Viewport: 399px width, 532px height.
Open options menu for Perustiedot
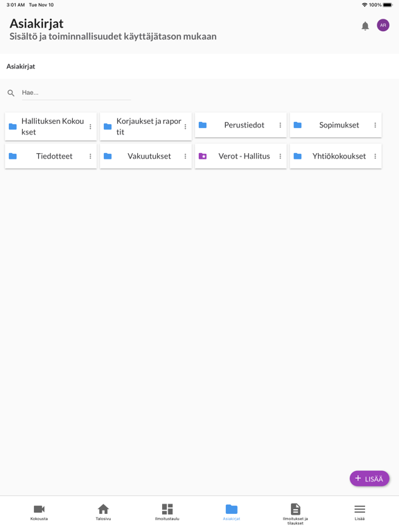coord(281,125)
